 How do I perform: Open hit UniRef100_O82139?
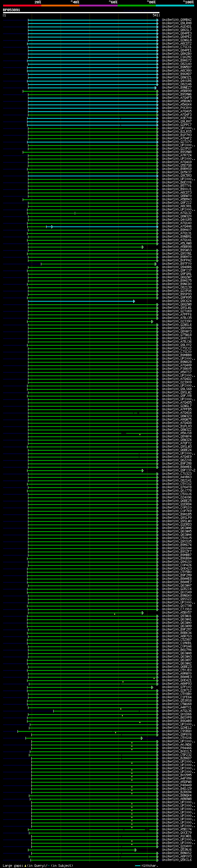(x=176, y=287)
